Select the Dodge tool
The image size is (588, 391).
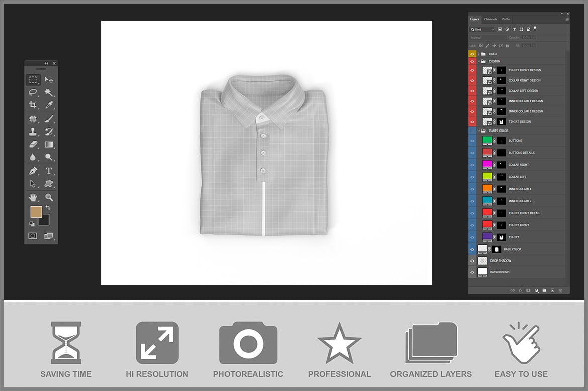49,157
